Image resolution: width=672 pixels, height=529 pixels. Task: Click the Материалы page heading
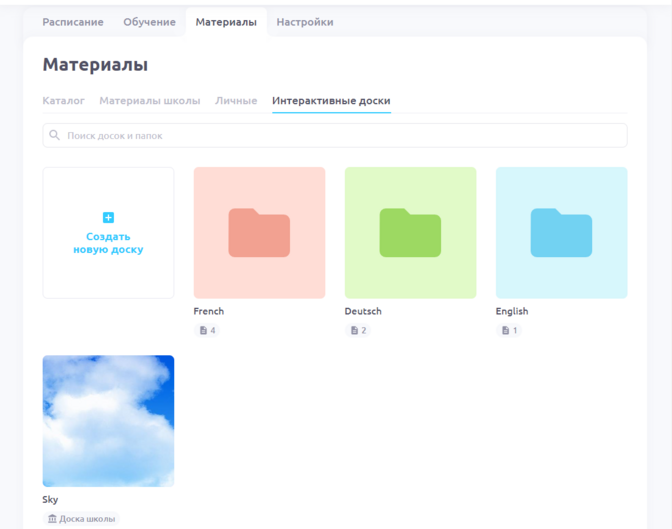[95, 65]
